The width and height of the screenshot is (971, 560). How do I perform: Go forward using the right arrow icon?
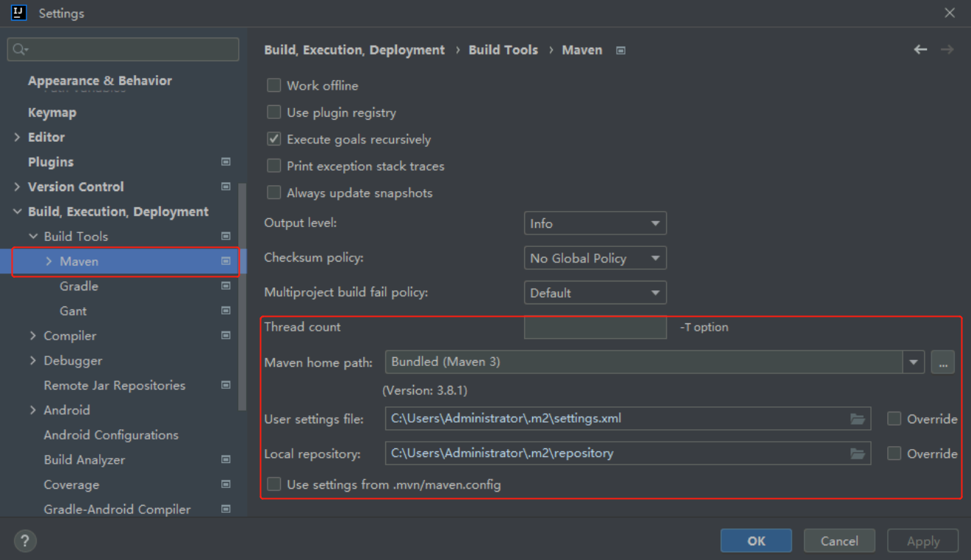pos(947,49)
